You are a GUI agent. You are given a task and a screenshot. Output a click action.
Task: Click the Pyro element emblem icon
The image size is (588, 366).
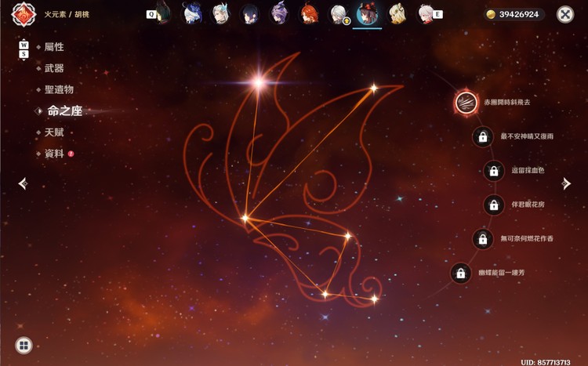(24, 15)
